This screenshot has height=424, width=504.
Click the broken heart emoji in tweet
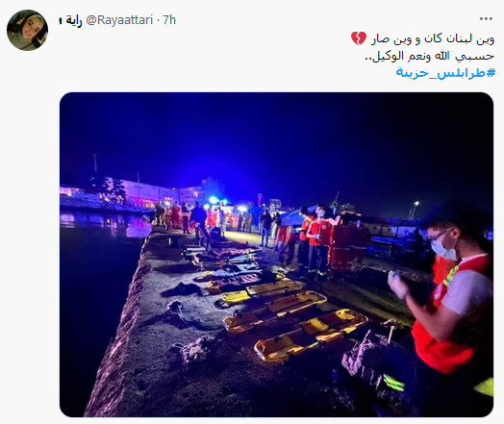(359, 38)
